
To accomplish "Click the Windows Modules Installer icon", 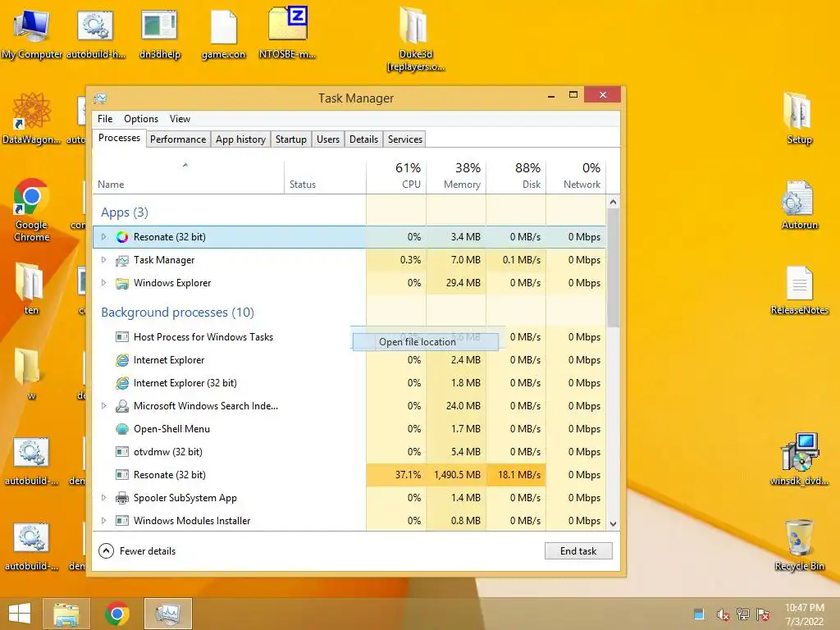I will 122,521.
